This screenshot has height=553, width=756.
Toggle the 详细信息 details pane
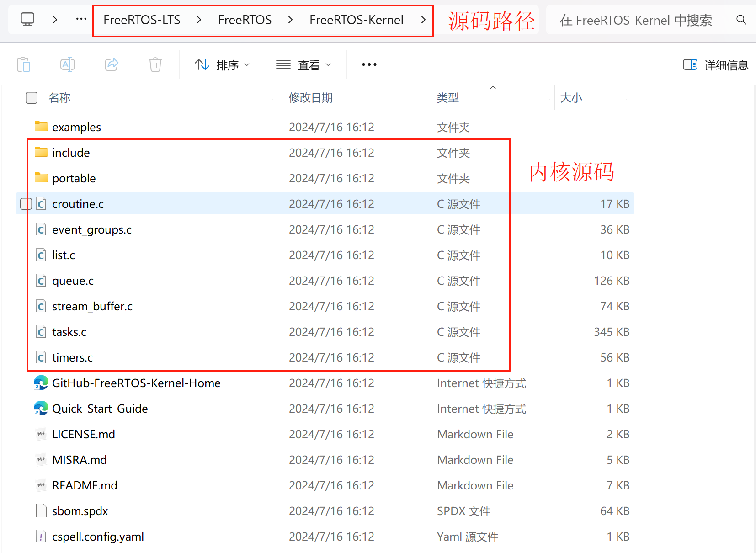[715, 65]
